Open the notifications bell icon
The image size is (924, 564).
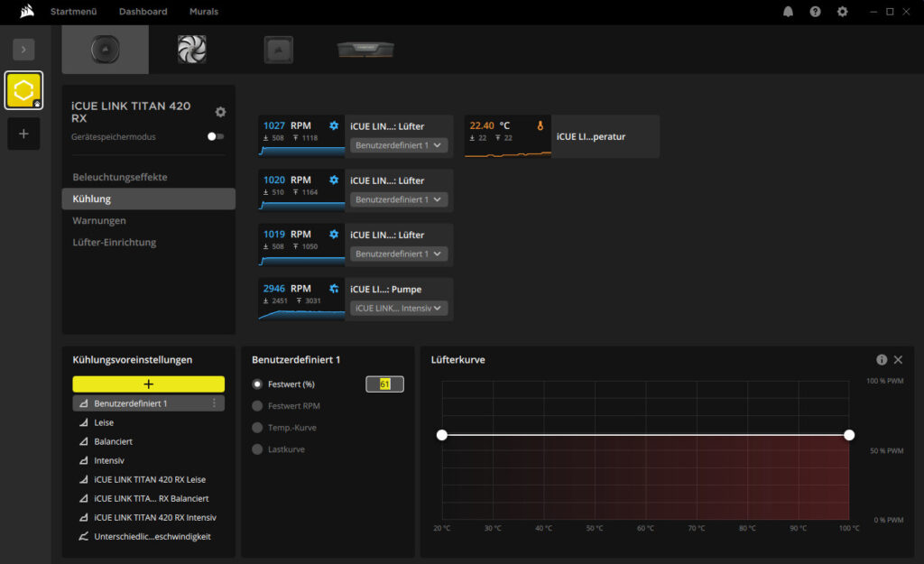[x=788, y=12]
